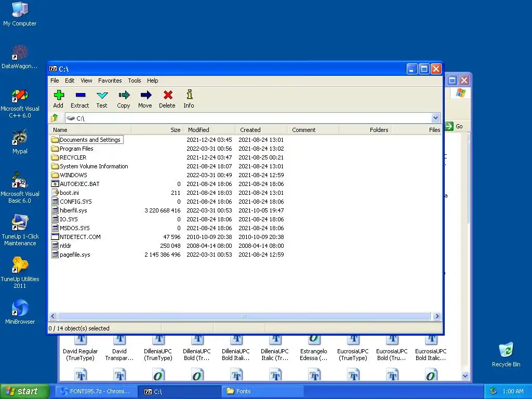
Task: Click Fonts window scroll down arrow
Action: pyautogui.click(x=465, y=376)
